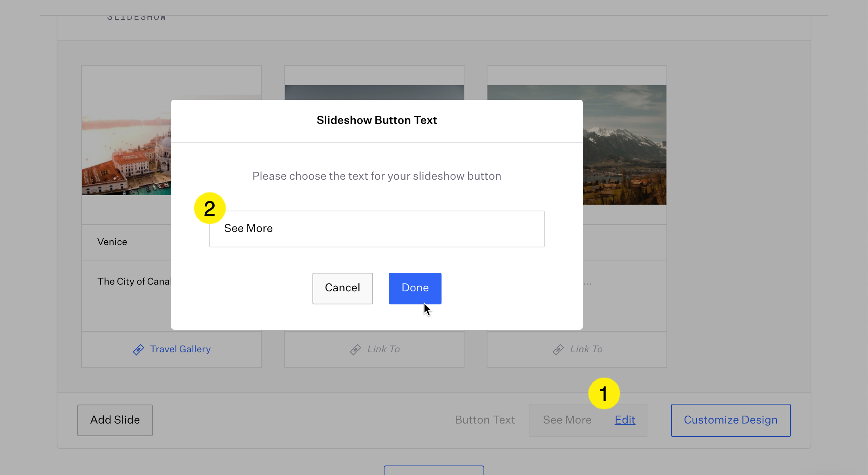Screen dimensions: 868x475
Task: Click the yellow step 2 marker
Action: tap(209, 208)
